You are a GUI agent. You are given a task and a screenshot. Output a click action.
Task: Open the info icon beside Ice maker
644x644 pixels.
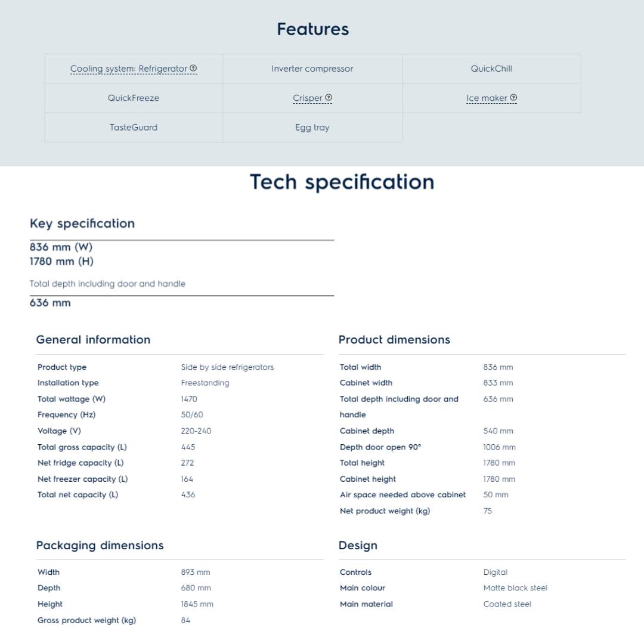tap(513, 98)
